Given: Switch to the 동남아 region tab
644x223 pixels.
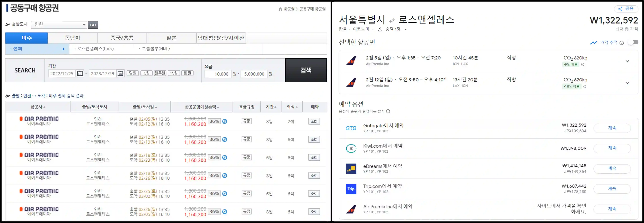Looking at the screenshot, I should coord(73,38).
